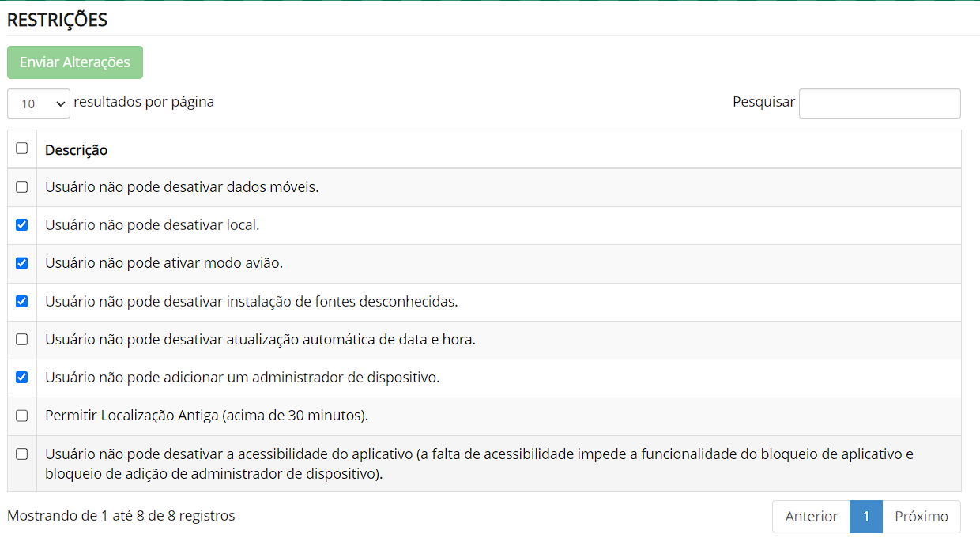Uncheck the 'desativar local' restriction
The image size is (980, 557).
pos(22,225)
